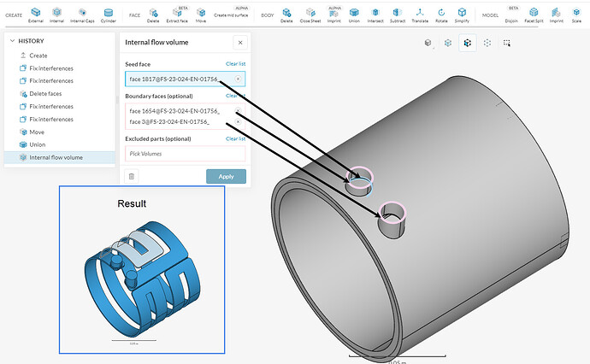Switch to body selection mode icon
Viewport: 590px width, 364px height.
448,43
